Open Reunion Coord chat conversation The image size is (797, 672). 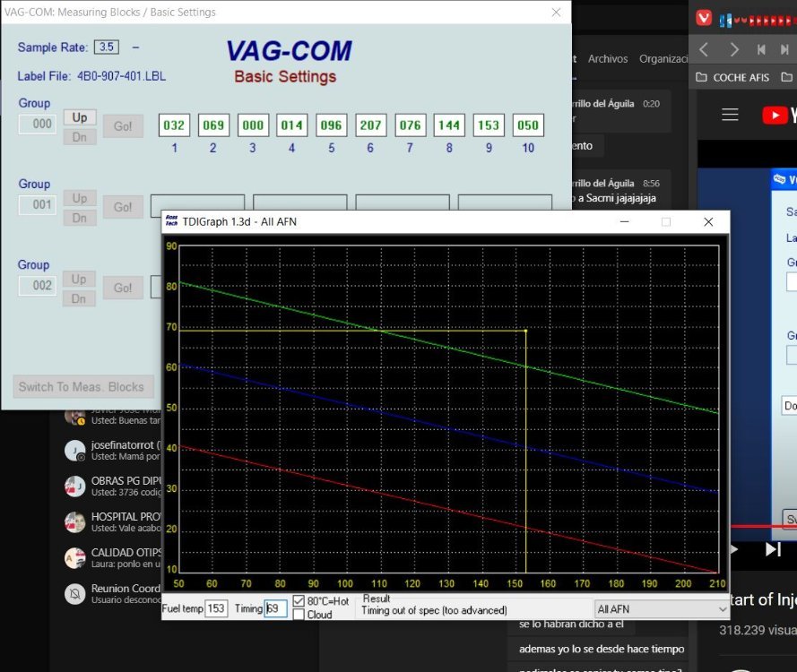pos(112,594)
